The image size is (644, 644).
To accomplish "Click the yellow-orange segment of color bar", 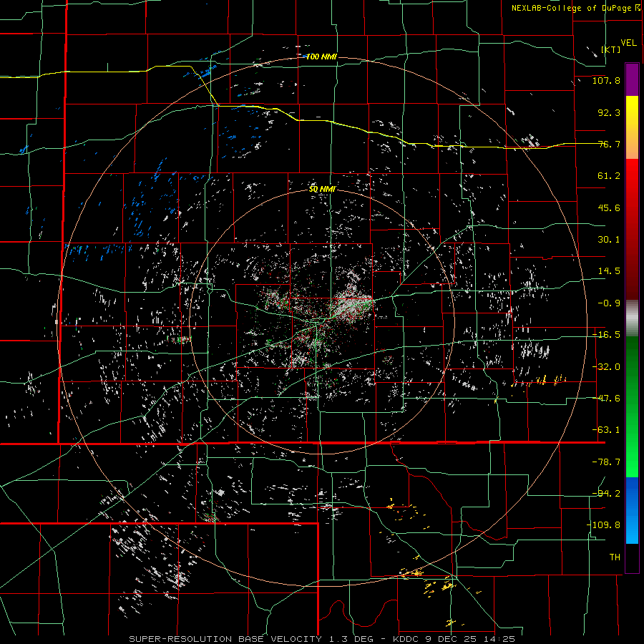I will click(x=632, y=127).
